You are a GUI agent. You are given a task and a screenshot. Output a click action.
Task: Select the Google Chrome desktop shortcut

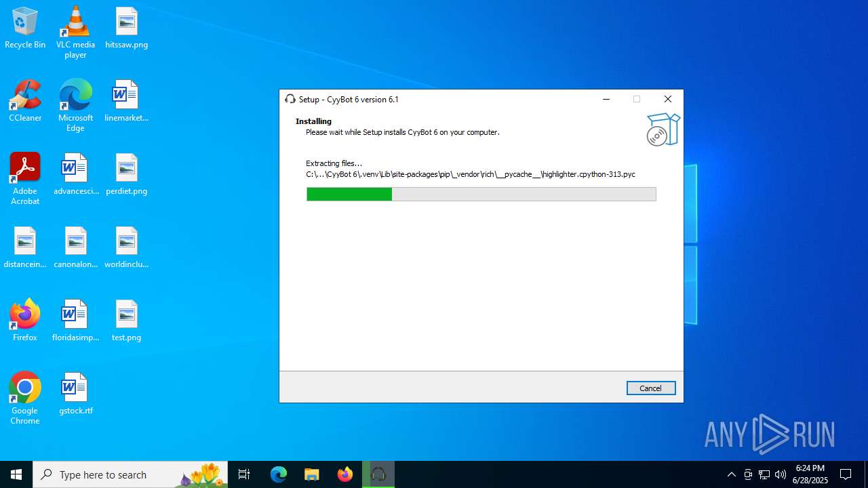(x=25, y=399)
